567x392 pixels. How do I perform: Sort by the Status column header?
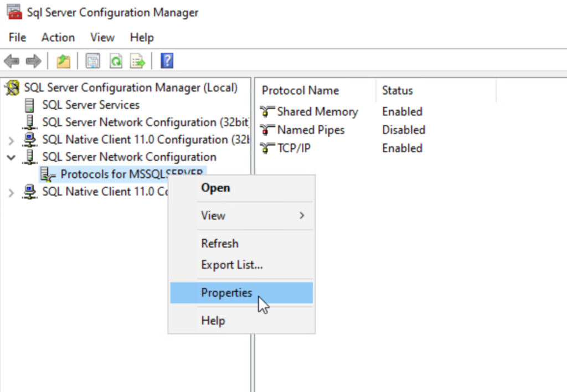point(398,91)
